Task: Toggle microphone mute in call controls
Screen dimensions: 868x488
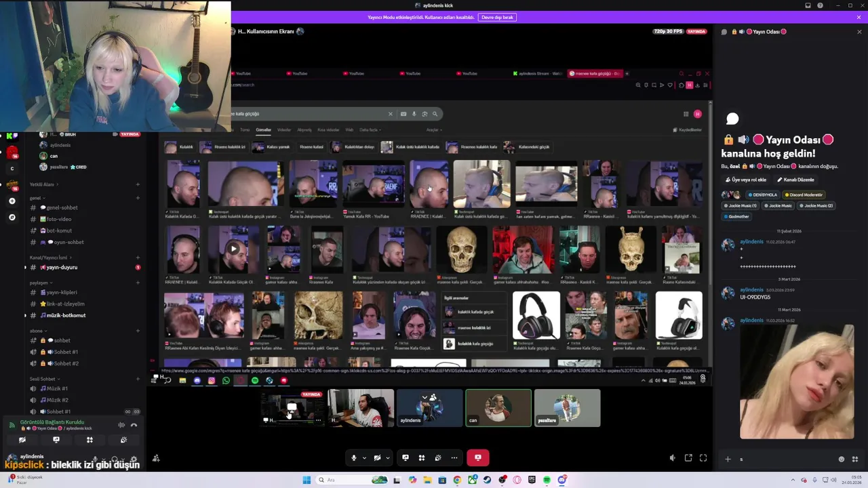Action: click(x=353, y=457)
